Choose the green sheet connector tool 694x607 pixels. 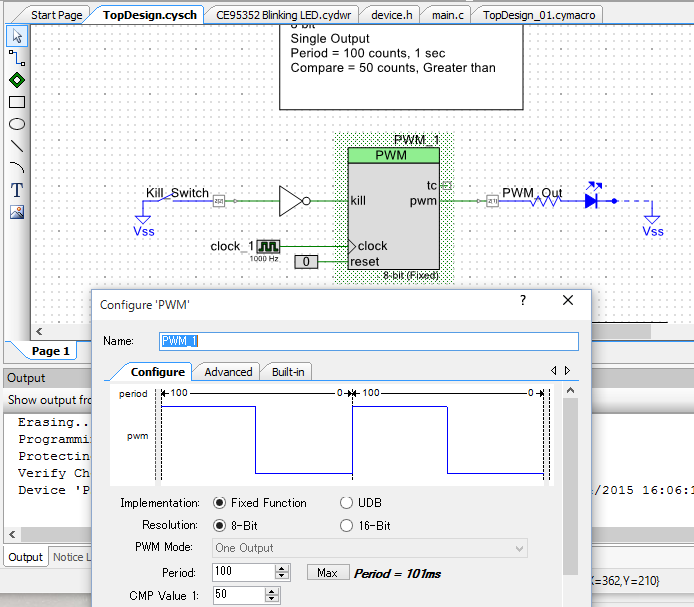point(16,80)
